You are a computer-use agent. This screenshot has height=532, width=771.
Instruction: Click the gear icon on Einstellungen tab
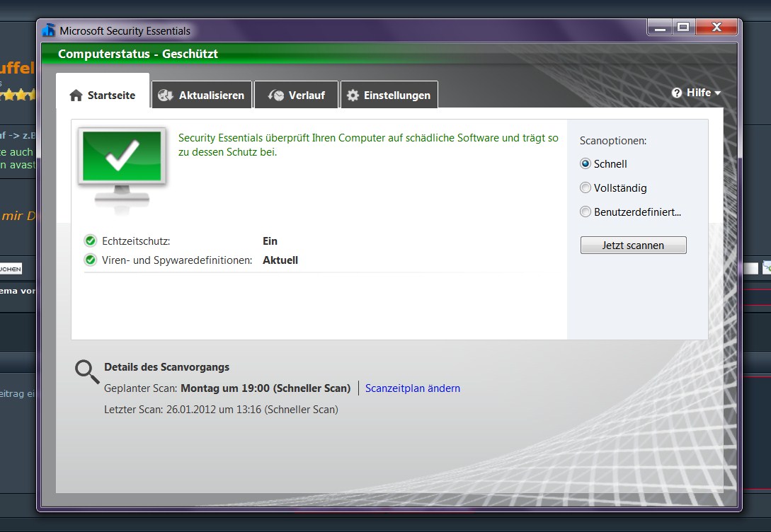353,96
